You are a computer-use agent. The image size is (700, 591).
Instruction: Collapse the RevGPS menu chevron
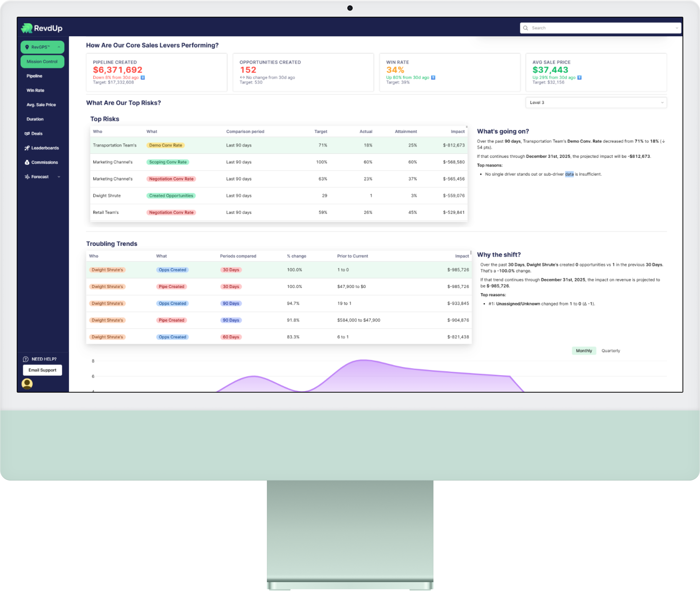[59, 47]
